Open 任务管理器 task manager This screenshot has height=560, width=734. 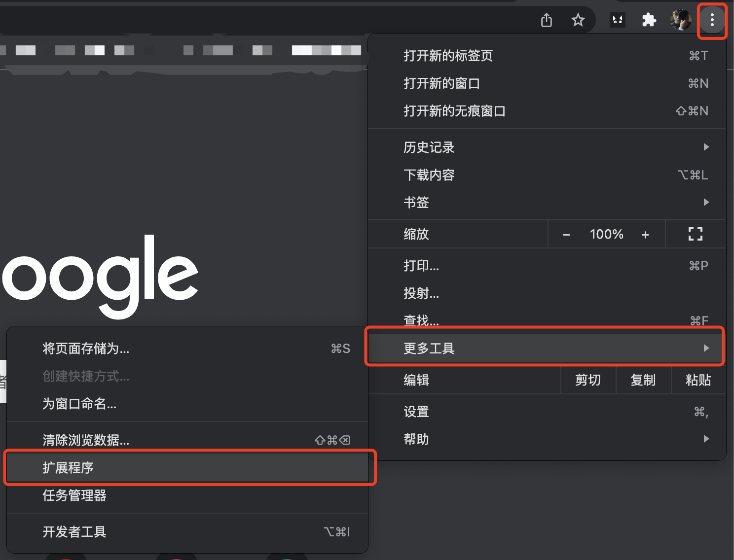(187, 495)
